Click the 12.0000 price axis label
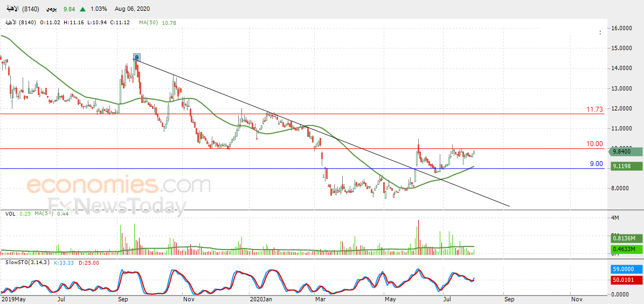Screen dimensions: 644x304 click(x=622, y=108)
